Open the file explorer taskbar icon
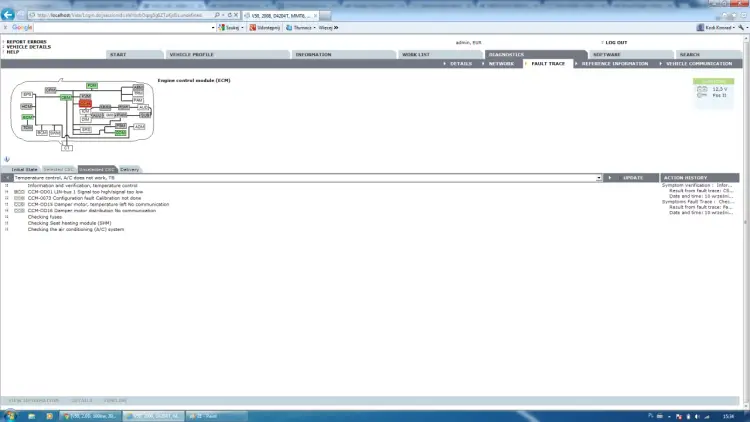The height and width of the screenshot is (422, 750). click(32, 416)
